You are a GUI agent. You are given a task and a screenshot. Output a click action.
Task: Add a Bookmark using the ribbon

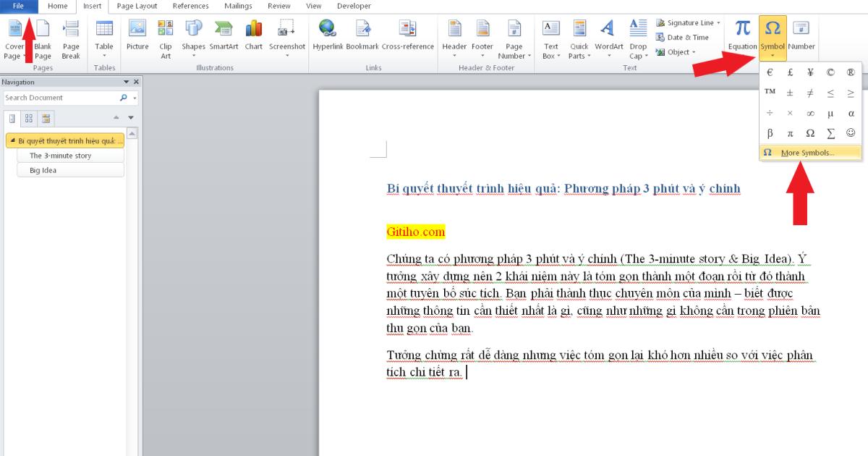[x=362, y=35]
